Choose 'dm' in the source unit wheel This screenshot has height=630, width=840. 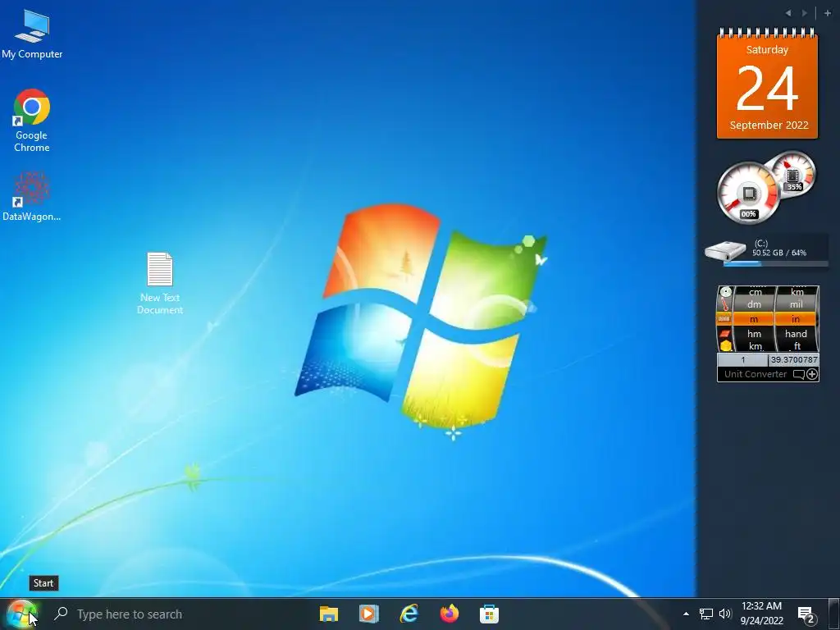tap(755, 304)
